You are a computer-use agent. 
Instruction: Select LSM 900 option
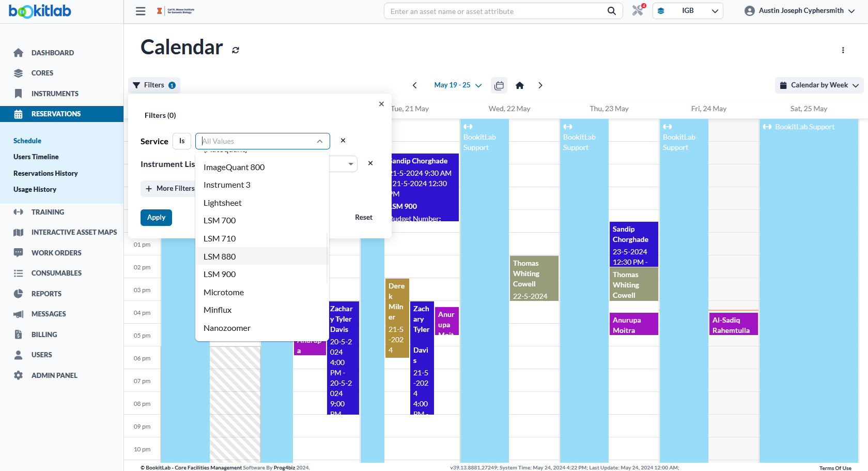click(262, 274)
